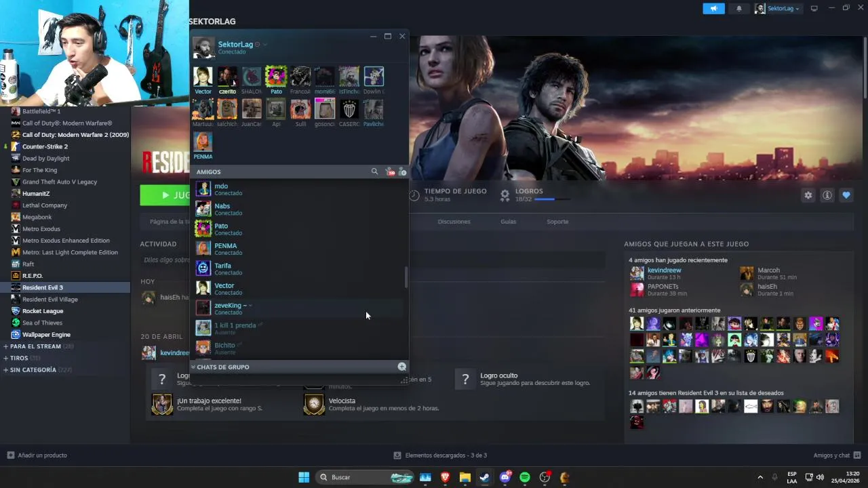This screenshot has width=868, height=488.
Task: Open PAPONETs in recently played friends
Action: [663, 287]
